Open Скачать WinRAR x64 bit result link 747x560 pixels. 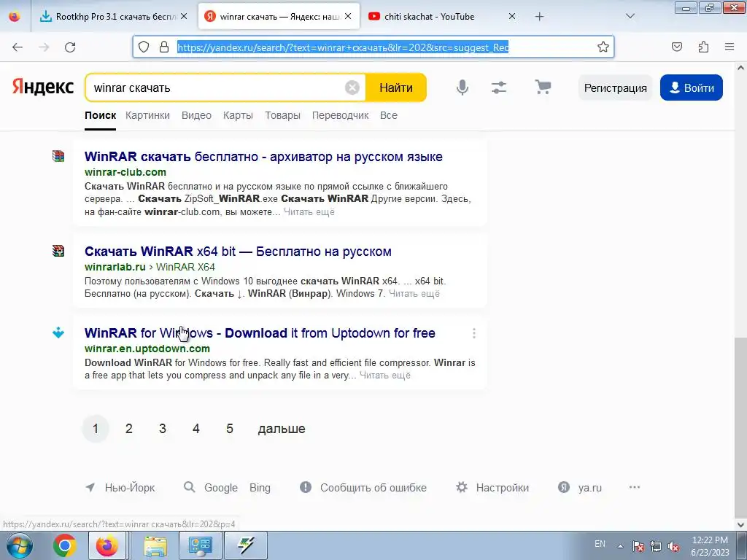pyautogui.click(x=239, y=252)
